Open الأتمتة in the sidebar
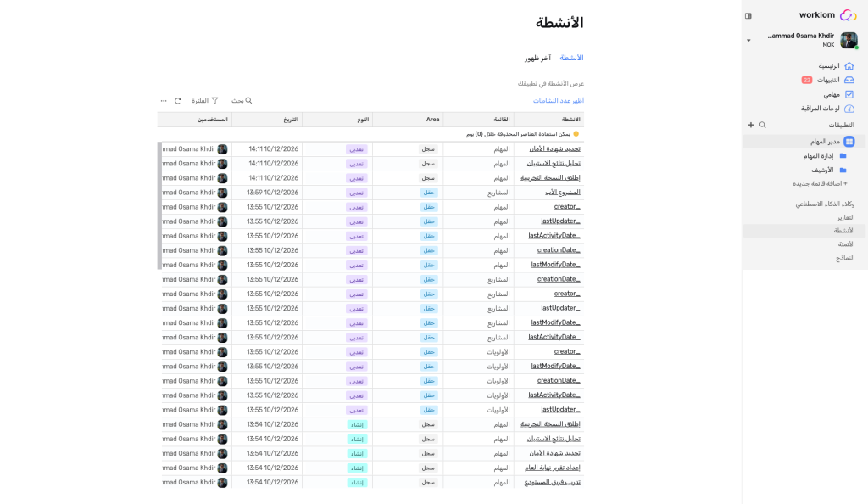 (x=847, y=244)
